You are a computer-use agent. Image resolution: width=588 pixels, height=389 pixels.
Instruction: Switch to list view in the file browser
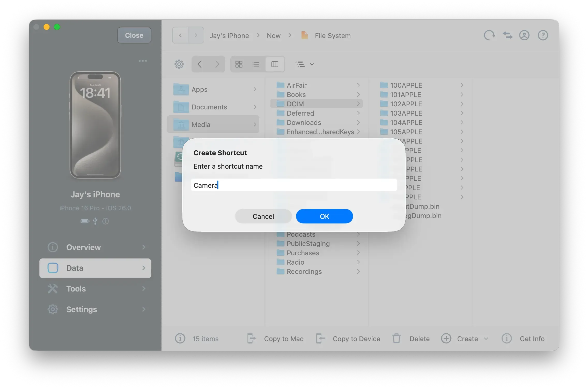[x=256, y=64]
